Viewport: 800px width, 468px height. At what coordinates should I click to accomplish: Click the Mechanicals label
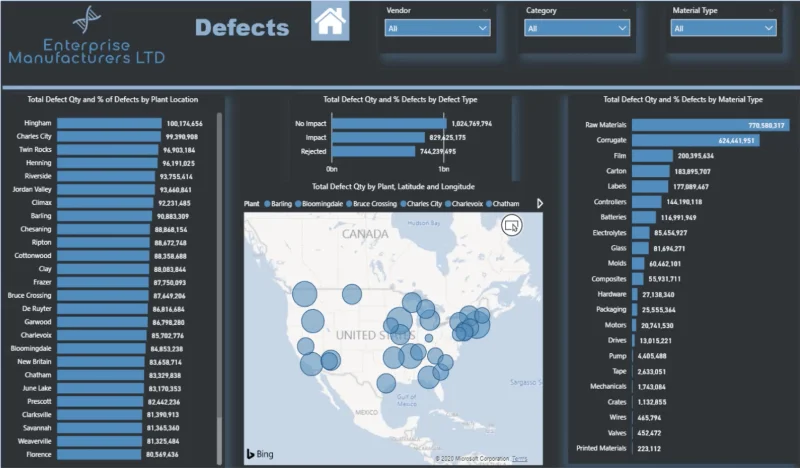coord(608,386)
